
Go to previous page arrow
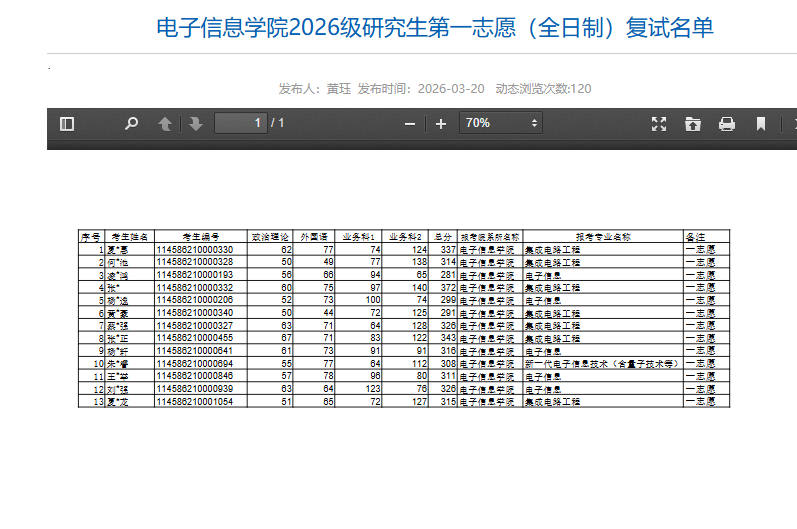pyautogui.click(x=165, y=123)
